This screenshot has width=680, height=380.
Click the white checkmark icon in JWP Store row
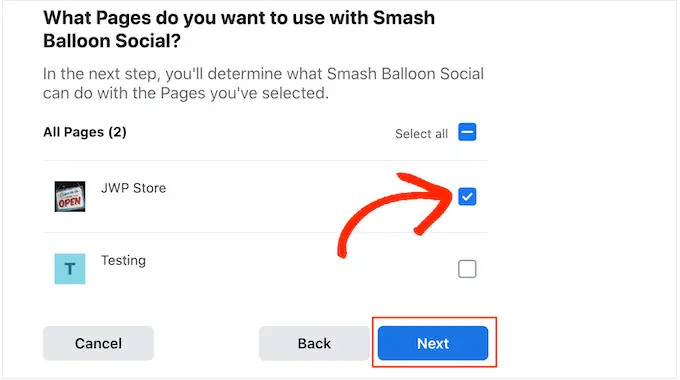[467, 197]
